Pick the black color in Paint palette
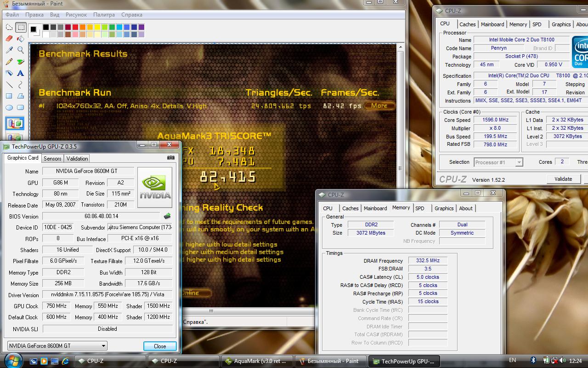 [46, 27]
